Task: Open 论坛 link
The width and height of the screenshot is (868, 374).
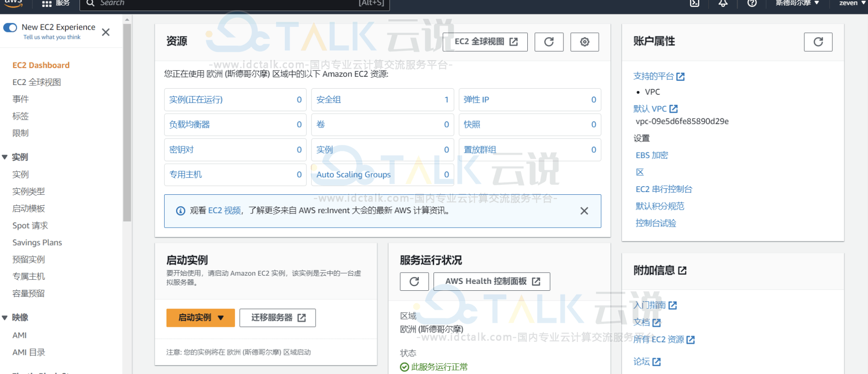Action: 647,362
